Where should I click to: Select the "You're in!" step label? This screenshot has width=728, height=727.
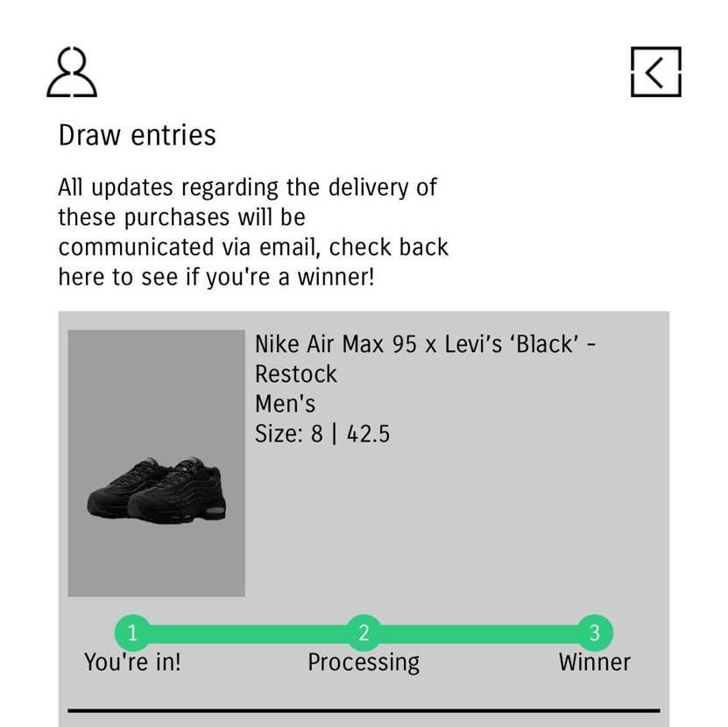click(x=132, y=662)
